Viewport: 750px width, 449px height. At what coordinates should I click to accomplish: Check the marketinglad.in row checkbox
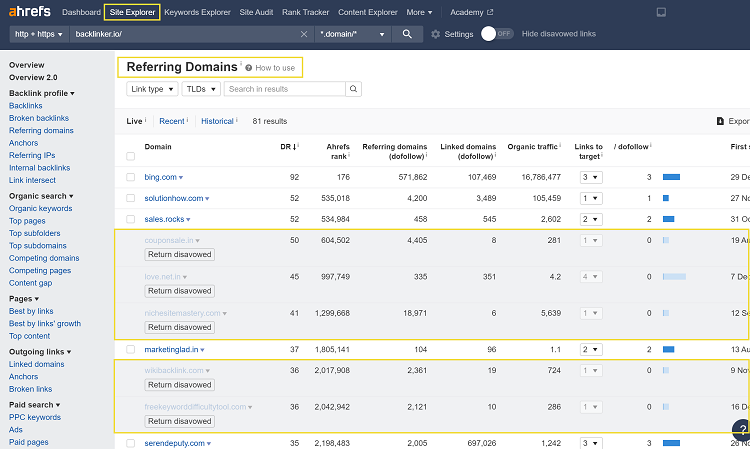pyautogui.click(x=131, y=350)
